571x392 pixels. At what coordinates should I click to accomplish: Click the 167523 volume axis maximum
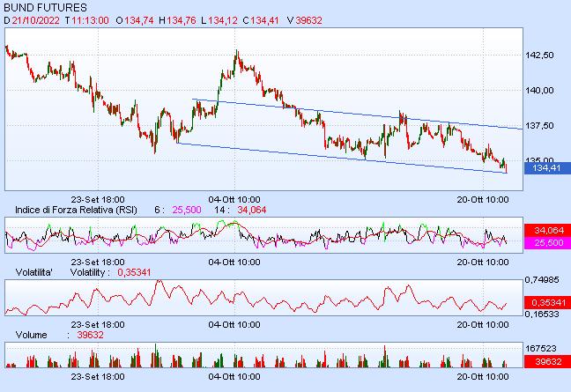pos(540,349)
